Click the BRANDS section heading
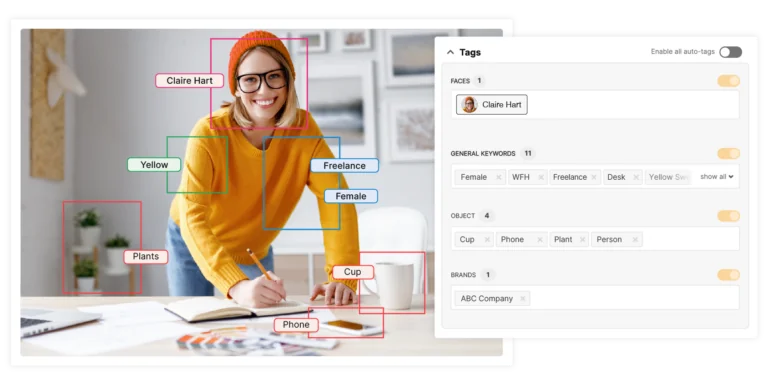 (x=463, y=275)
